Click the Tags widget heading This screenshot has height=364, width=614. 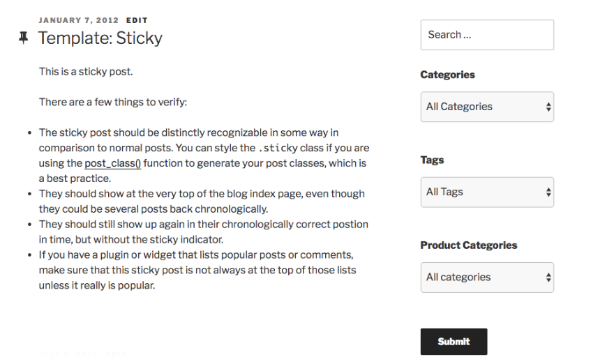pyautogui.click(x=432, y=160)
